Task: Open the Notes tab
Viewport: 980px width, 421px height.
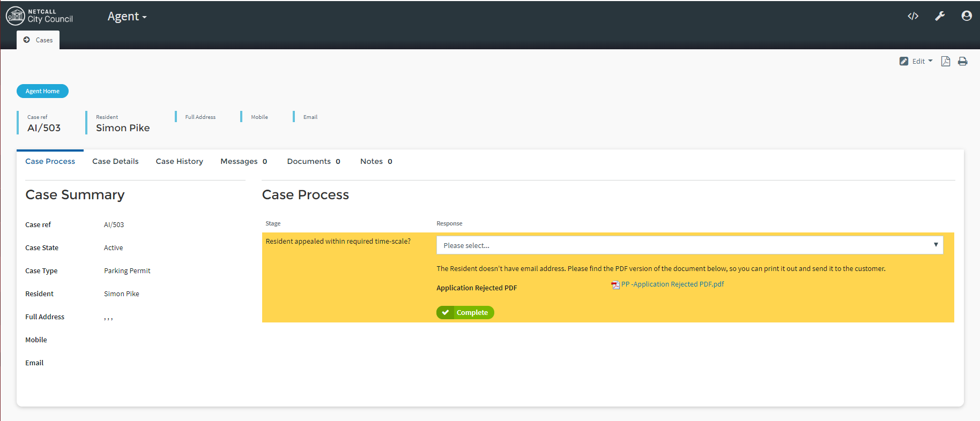Action: 376,161
